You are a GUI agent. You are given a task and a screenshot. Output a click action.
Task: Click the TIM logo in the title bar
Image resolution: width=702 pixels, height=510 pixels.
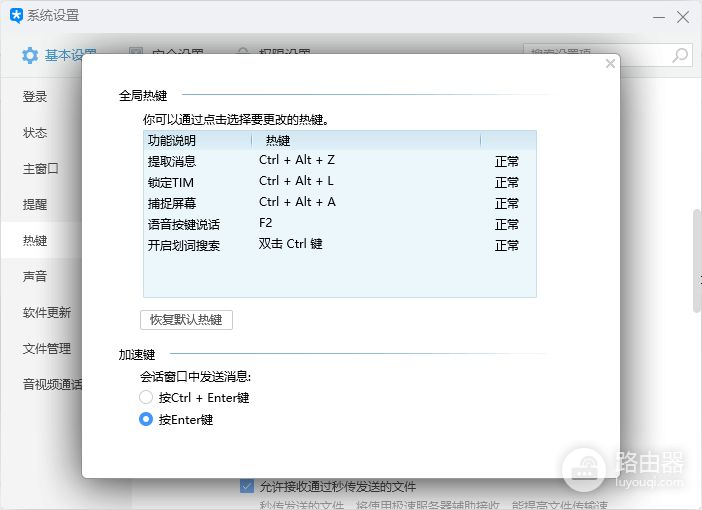[15, 15]
